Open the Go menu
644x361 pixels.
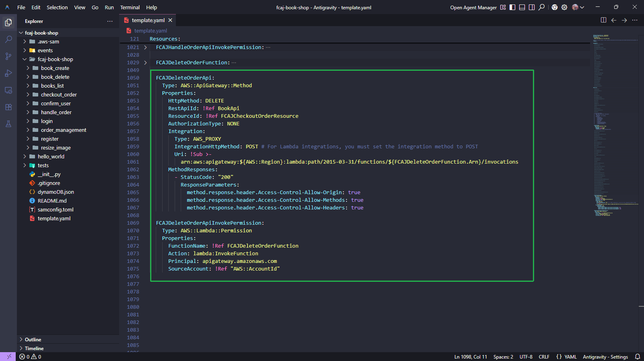95,8
